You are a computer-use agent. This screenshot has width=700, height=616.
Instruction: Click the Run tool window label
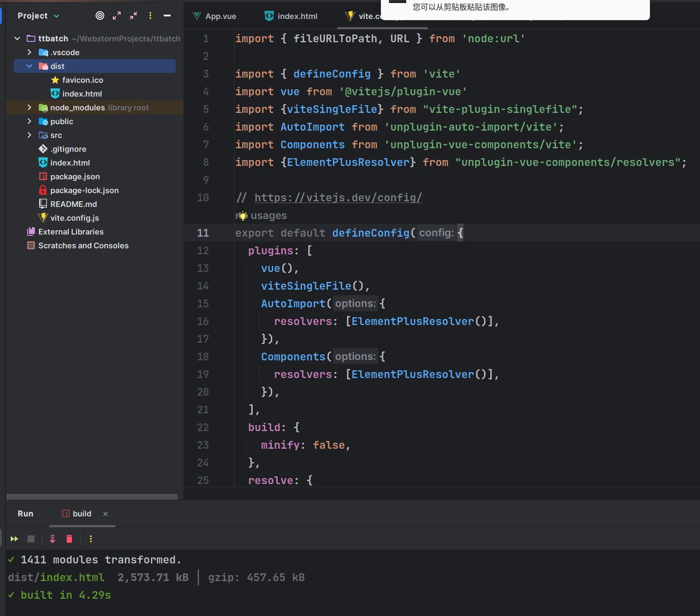coord(25,513)
